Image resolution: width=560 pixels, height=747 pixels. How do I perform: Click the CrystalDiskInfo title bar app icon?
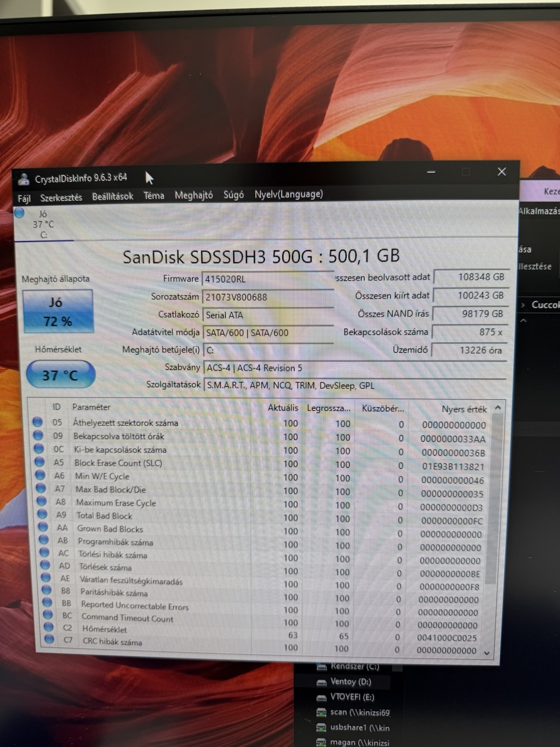pos(24,180)
